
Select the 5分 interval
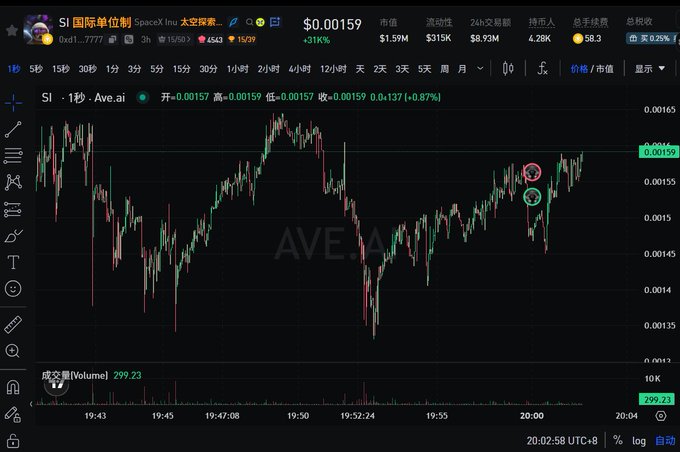(x=157, y=69)
